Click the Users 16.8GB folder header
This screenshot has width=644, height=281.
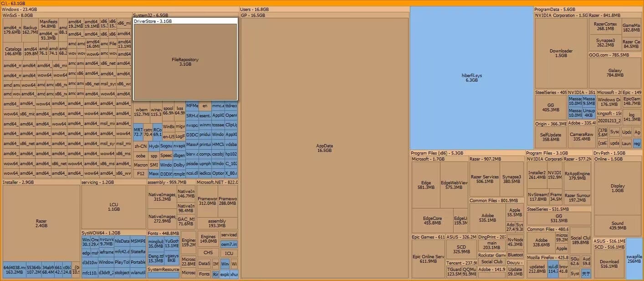(324, 9)
